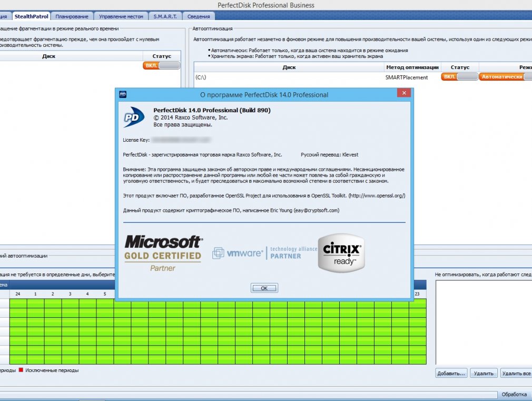Click hour 5 header in schedule grid
The width and height of the screenshot is (532, 401).
105,294
